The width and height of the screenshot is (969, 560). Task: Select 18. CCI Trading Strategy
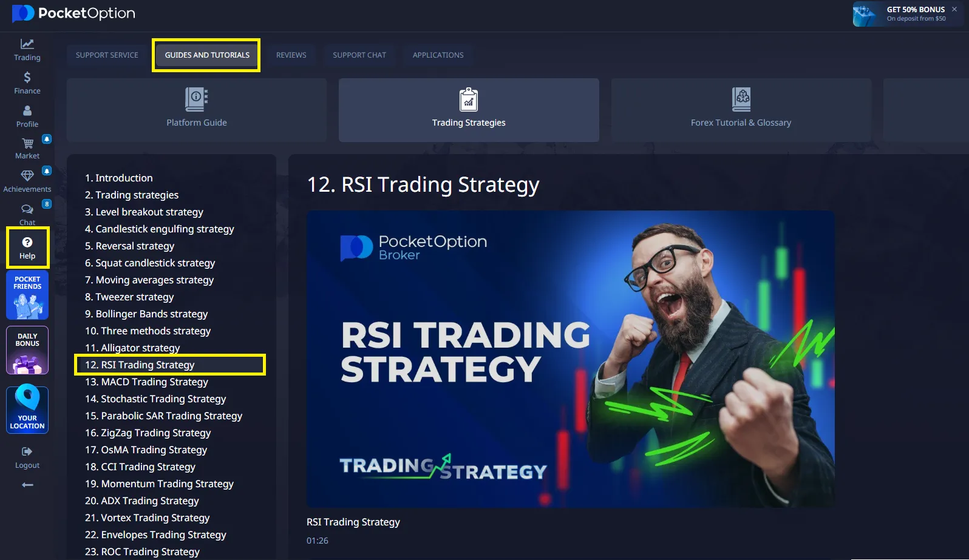click(x=140, y=467)
